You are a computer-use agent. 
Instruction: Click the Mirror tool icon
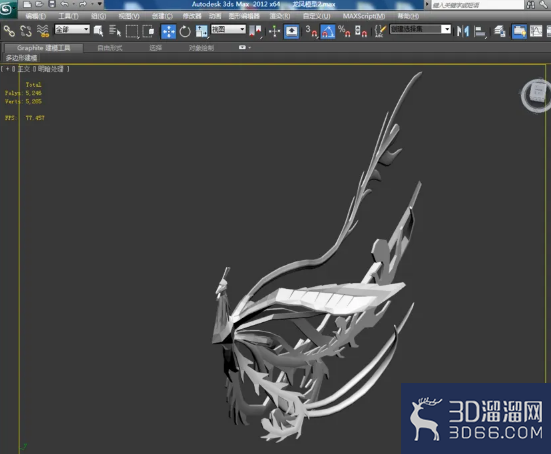click(463, 31)
